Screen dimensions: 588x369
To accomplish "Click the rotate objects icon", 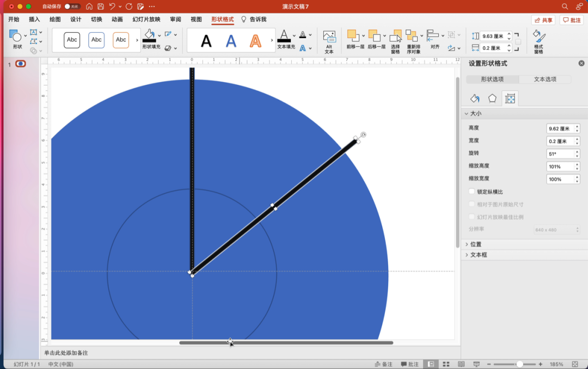I will (451, 48).
